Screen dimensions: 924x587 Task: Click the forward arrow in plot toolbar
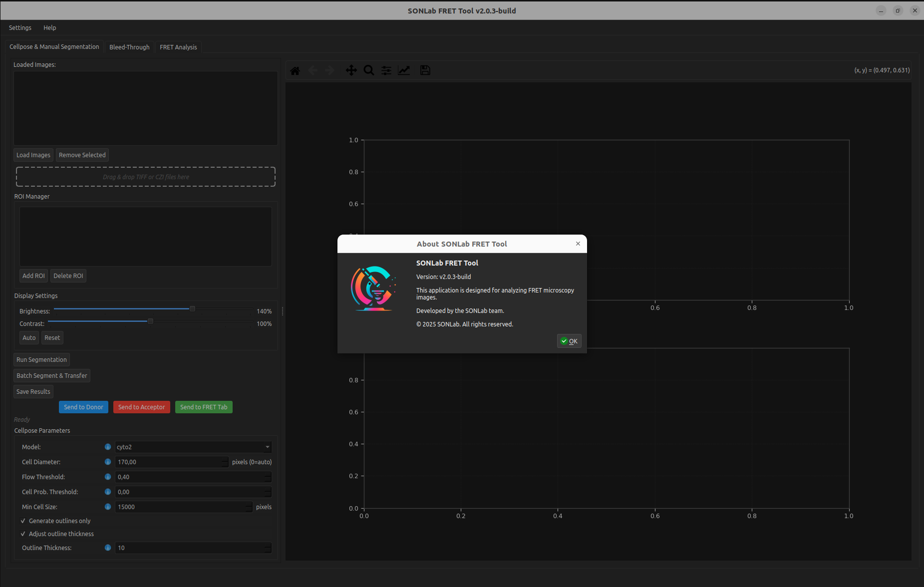(x=330, y=70)
